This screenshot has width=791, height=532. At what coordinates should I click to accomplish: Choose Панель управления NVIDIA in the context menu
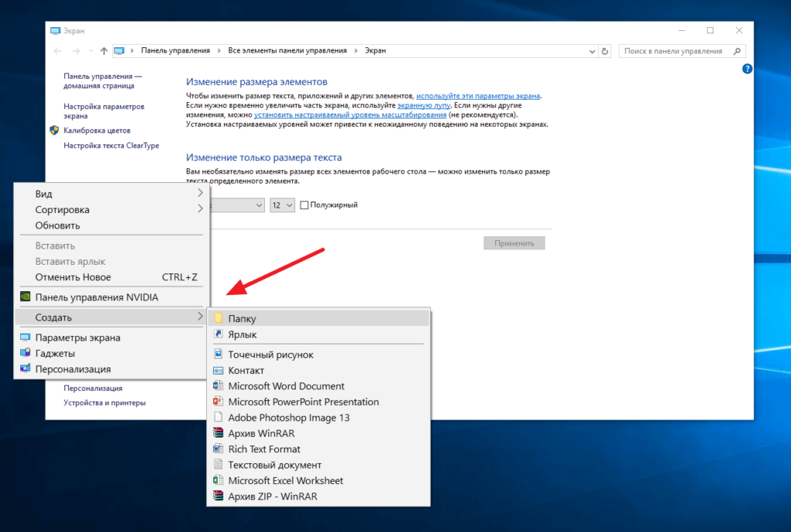pyautogui.click(x=111, y=297)
